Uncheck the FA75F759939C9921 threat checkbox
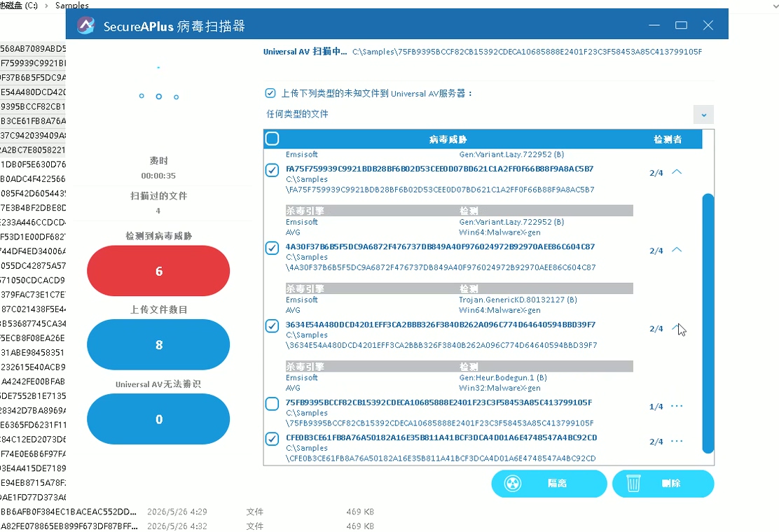 coord(272,170)
